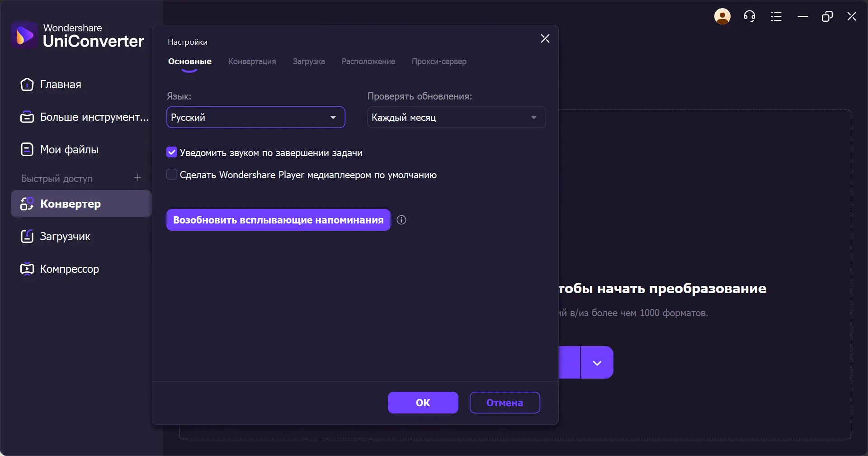Screen dimensions: 868x456
Task: Open the Проверять обновления dropdown
Action: tap(457, 117)
